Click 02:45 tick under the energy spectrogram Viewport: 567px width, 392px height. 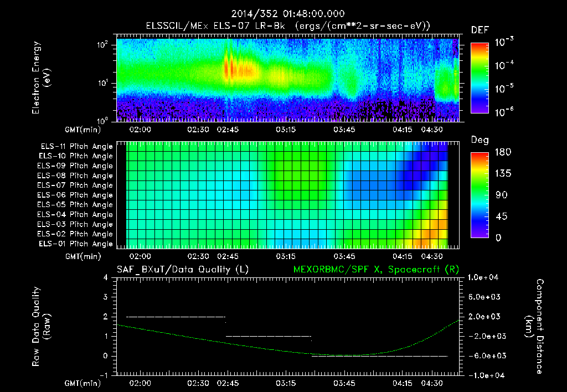click(x=228, y=130)
